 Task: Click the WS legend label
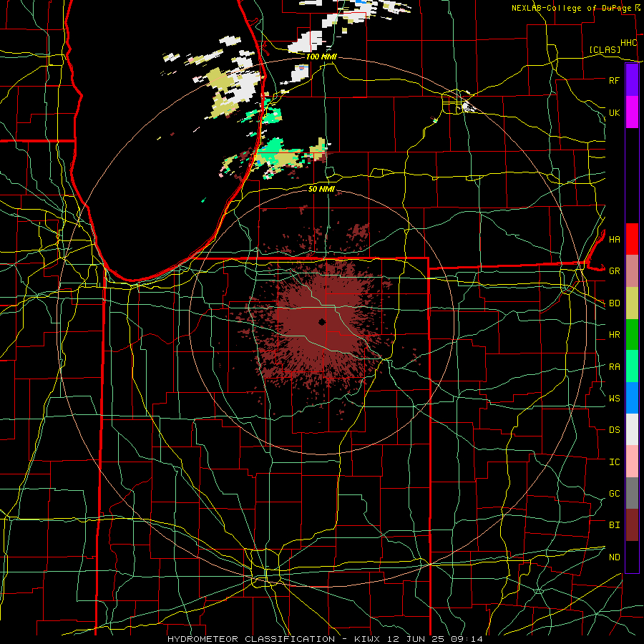614,398
